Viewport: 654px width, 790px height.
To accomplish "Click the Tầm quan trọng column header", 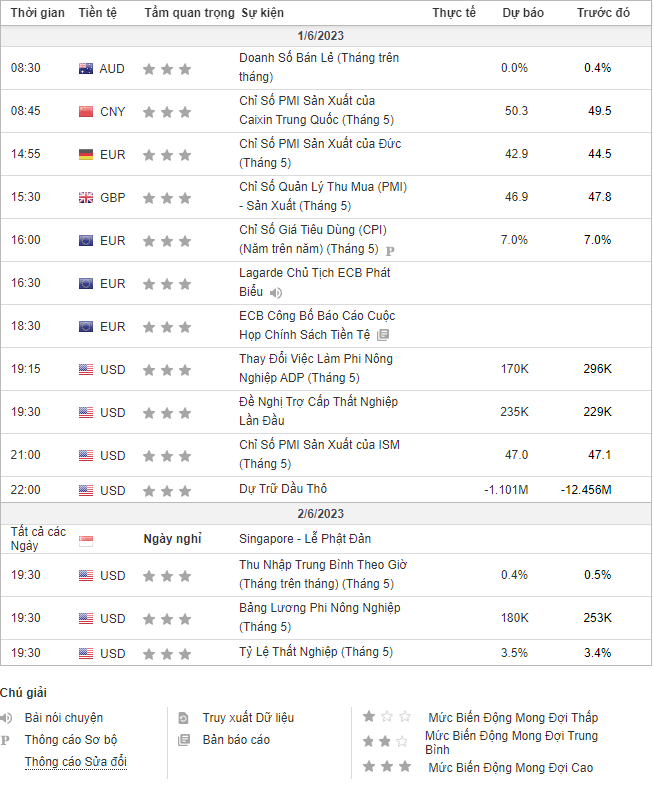I will (x=187, y=13).
